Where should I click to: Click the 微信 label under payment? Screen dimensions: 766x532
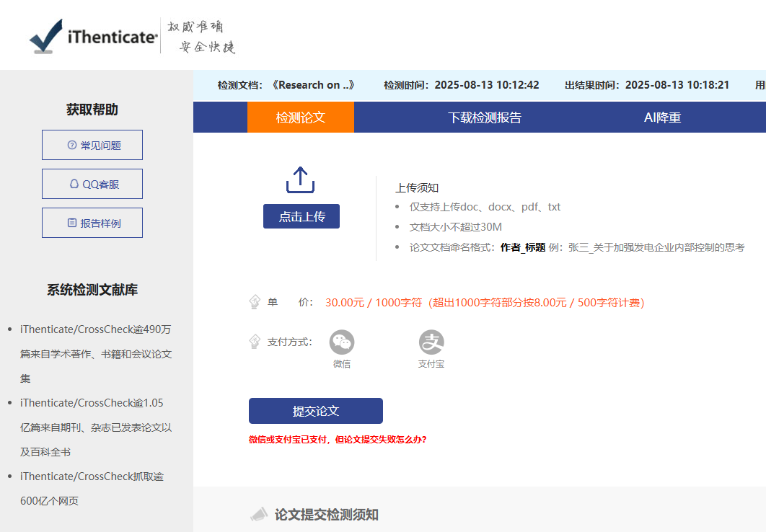click(x=341, y=363)
